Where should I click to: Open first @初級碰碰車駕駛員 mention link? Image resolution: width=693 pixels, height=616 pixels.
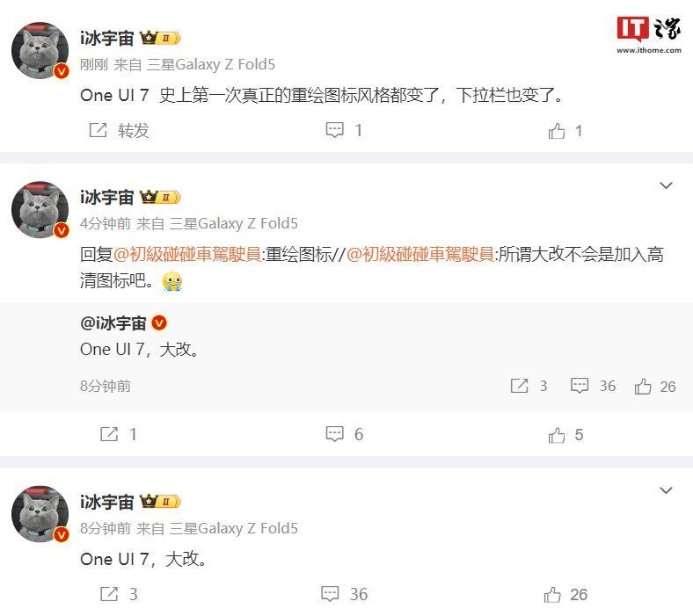point(187,254)
